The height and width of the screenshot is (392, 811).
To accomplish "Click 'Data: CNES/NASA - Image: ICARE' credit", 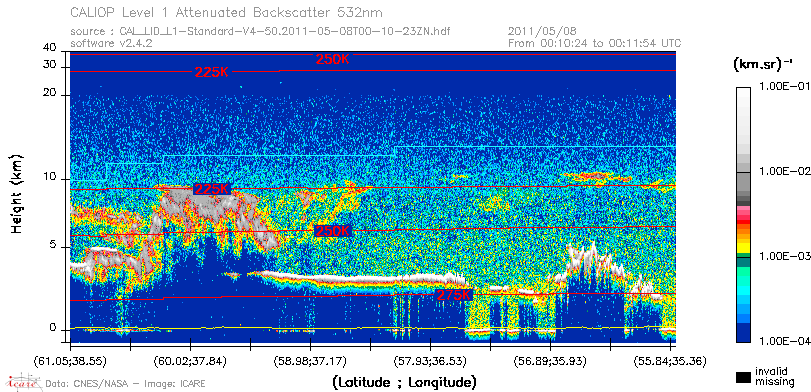I will (126, 384).
